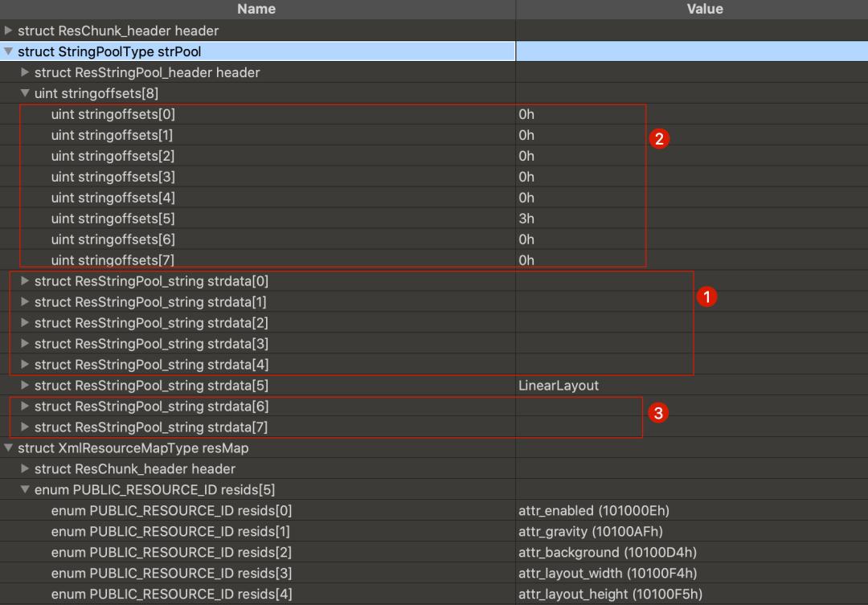Select resids[2] attr_background row
The width and height of the screenshot is (868, 605).
(171, 553)
